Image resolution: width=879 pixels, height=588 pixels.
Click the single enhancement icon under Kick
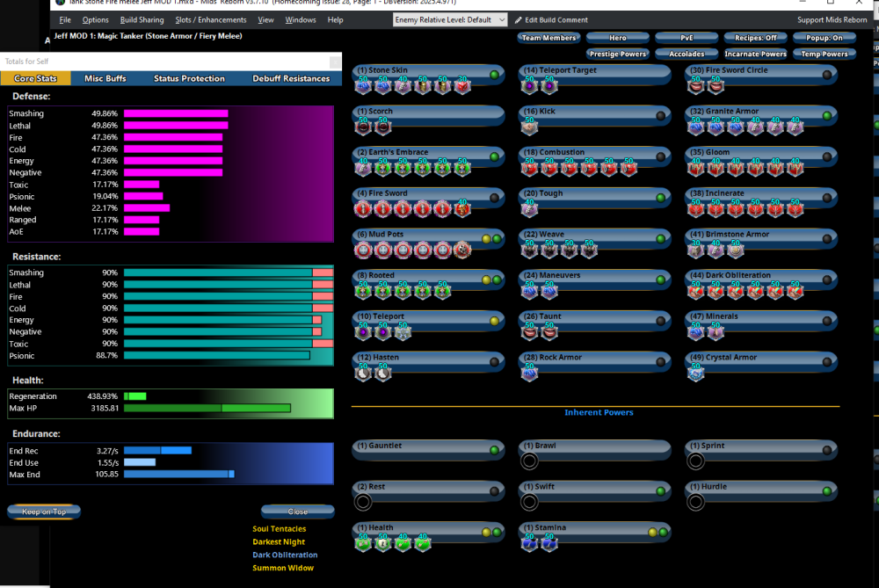point(529,127)
